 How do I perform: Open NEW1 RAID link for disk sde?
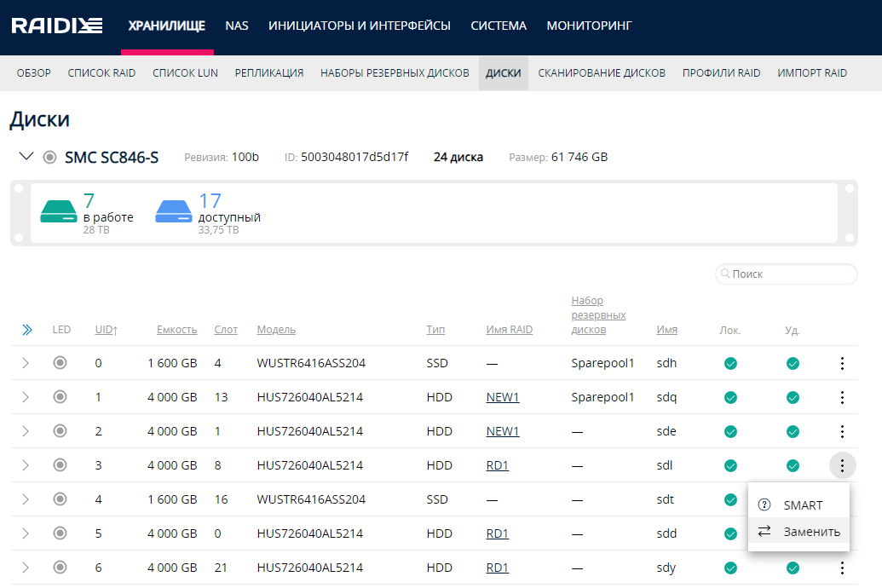(502, 431)
